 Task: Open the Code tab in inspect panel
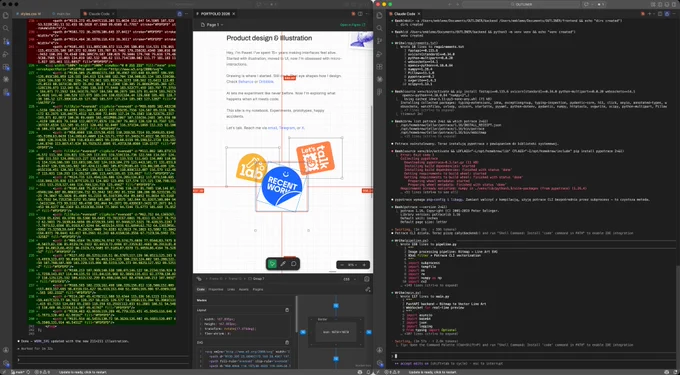tap(201, 289)
